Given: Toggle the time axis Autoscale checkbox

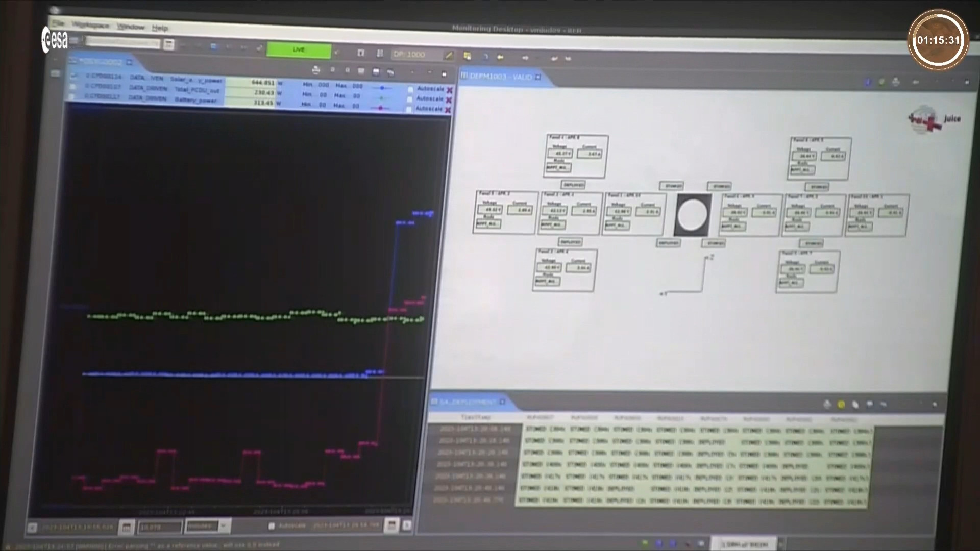Looking at the screenshot, I should tap(272, 526).
